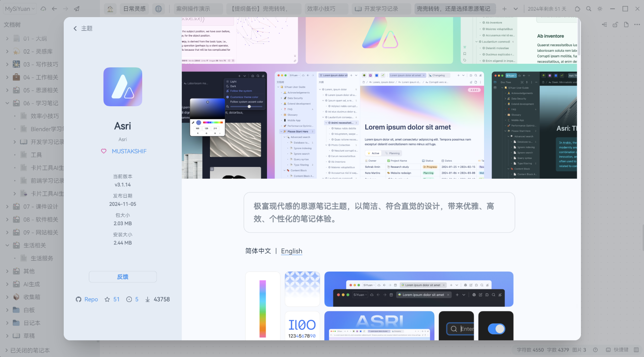Click the blue toggle switch preview image

[496, 326]
